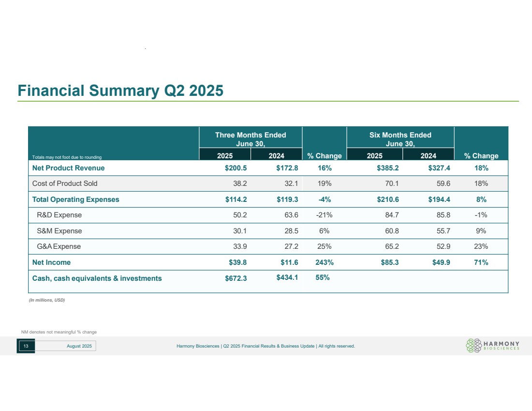Click the Net Income row label
The image size is (532, 411).
tap(51, 262)
